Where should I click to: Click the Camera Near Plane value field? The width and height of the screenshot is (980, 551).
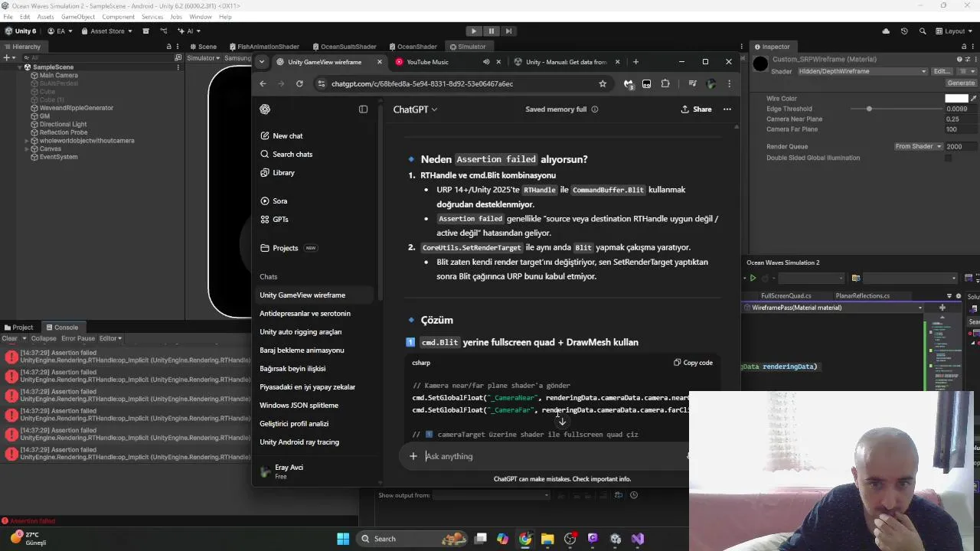[960, 119]
